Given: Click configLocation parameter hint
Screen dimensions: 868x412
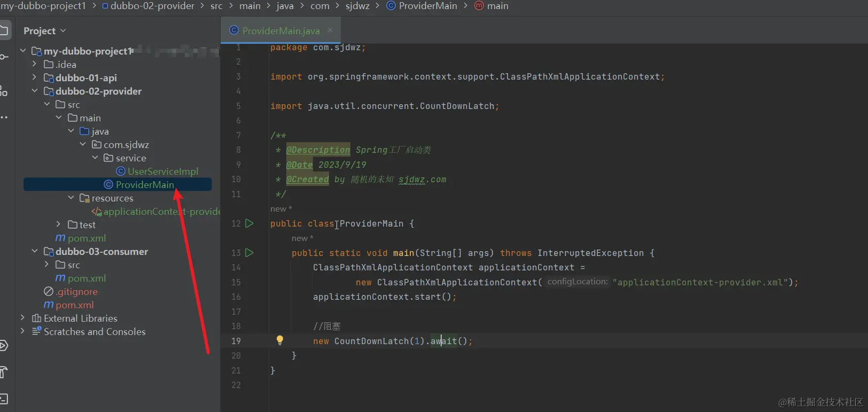Looking at the screenshot, I should [577, 282].
